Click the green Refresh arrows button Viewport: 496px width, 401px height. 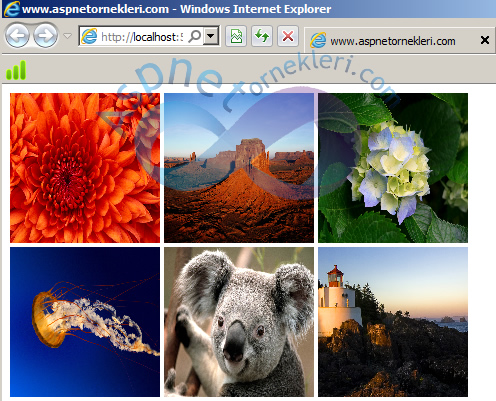point(262,36)
